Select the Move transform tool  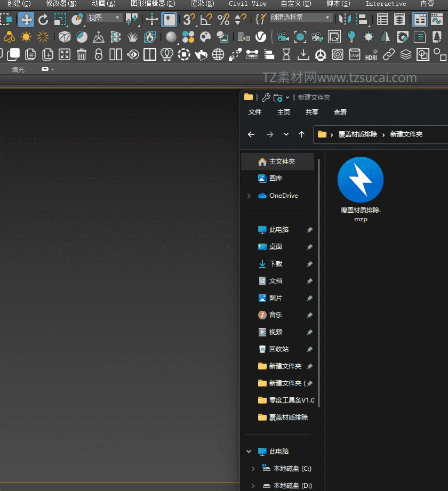pyautogui.click(x=26, y=20)
